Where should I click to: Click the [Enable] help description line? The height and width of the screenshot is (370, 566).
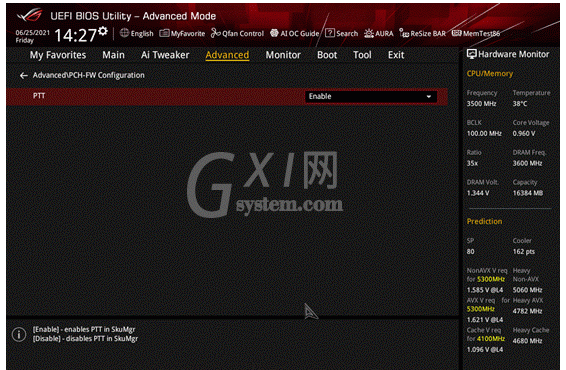click(x=84, y=329)
